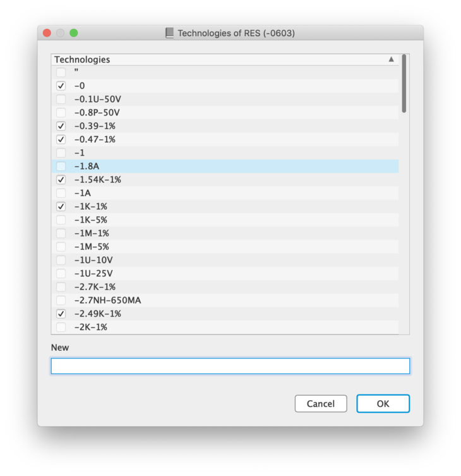Tick the -2.7NH-650MA checkbox
The width and height of the screenshot is (461, 476).
point(61,300)
